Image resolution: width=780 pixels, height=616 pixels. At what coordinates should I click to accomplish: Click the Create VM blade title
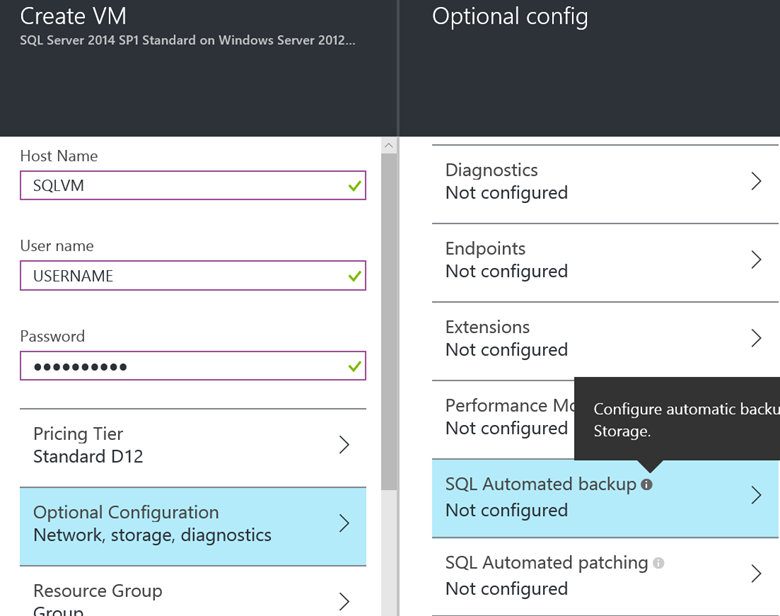pos(73,16)
